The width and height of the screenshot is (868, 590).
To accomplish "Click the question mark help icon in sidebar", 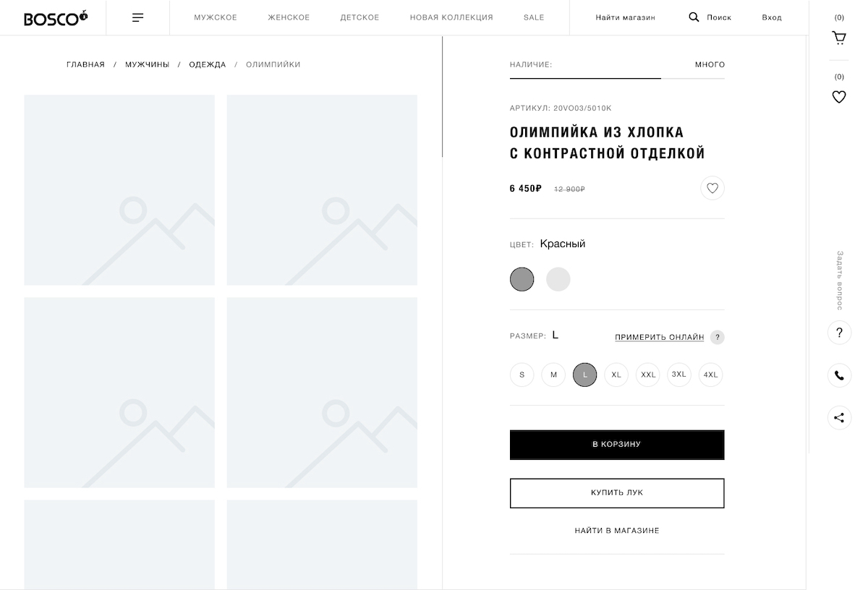I will click(839, 333).
